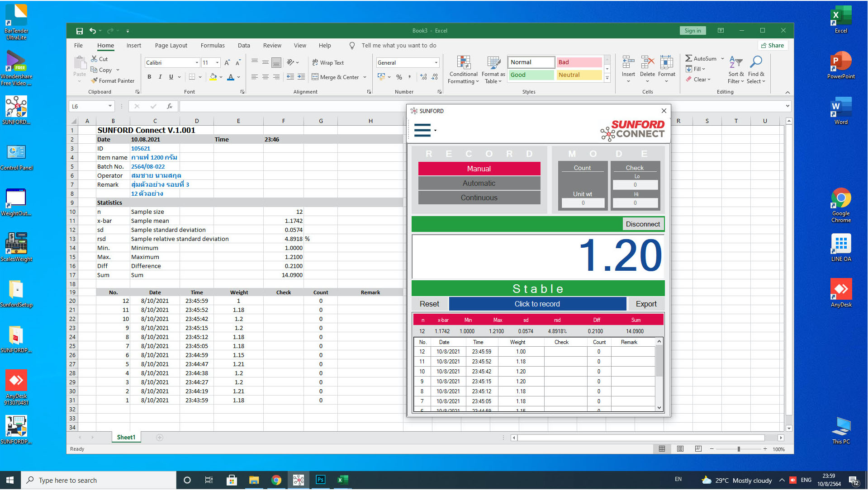Open Photoshop from the taskbar
This screenshot has height=490, width=868.
tap(320, 480)
